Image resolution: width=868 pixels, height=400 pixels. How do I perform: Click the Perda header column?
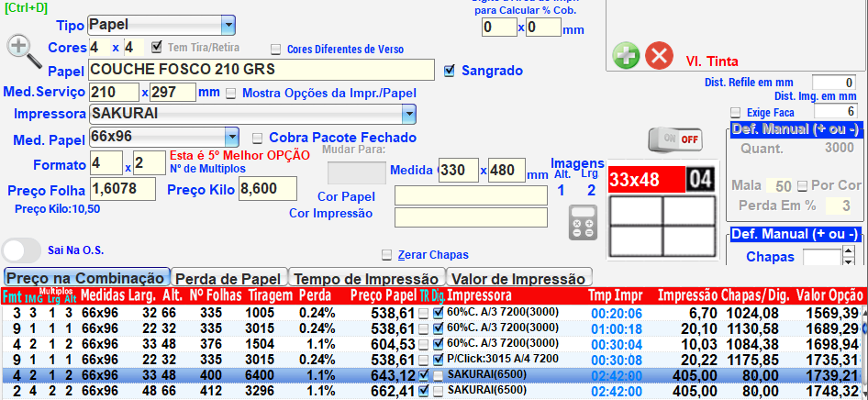[x=314, y=296]
